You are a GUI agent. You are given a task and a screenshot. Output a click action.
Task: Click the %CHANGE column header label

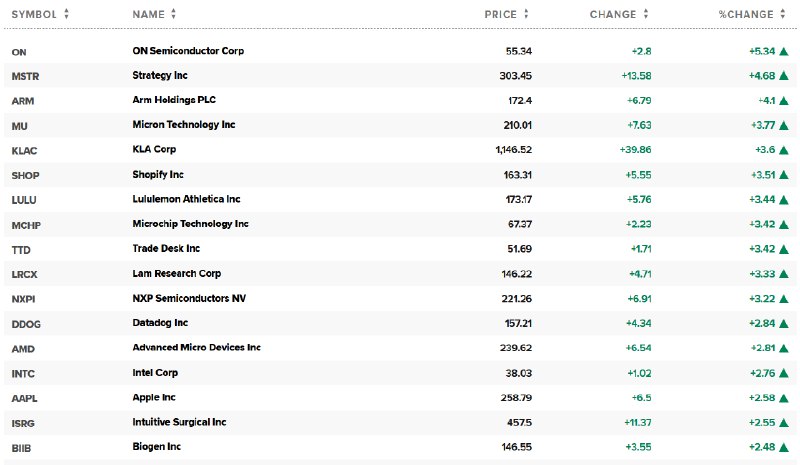pos(746,14)
